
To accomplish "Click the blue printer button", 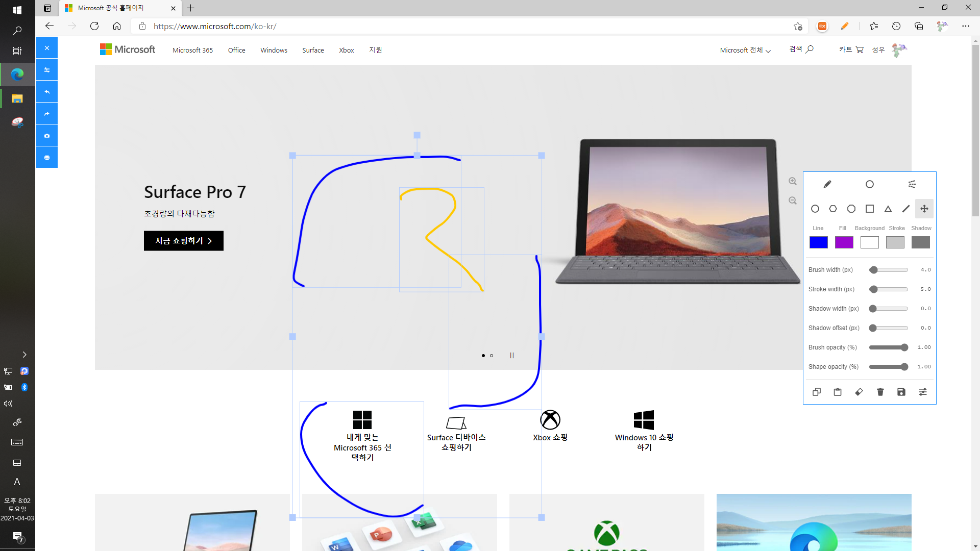I will point(47,158).
